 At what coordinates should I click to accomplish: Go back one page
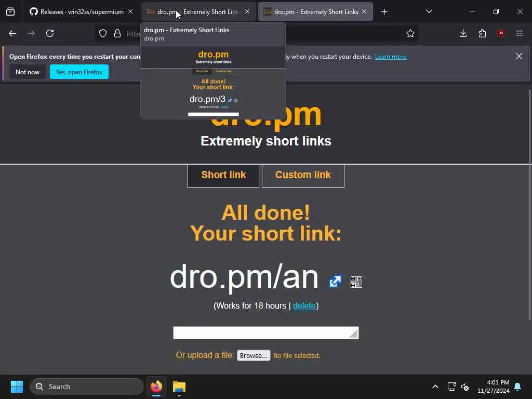pyautogui.click(x=12, y=33)
